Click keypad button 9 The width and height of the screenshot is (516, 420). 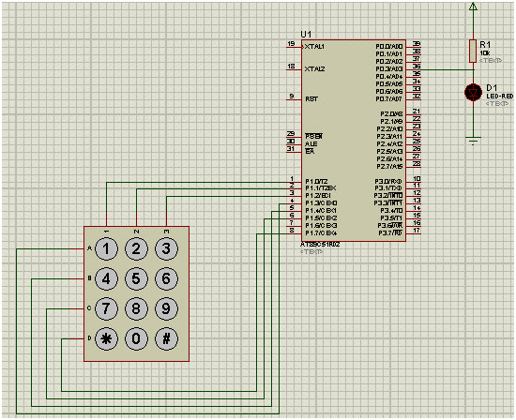166,308
